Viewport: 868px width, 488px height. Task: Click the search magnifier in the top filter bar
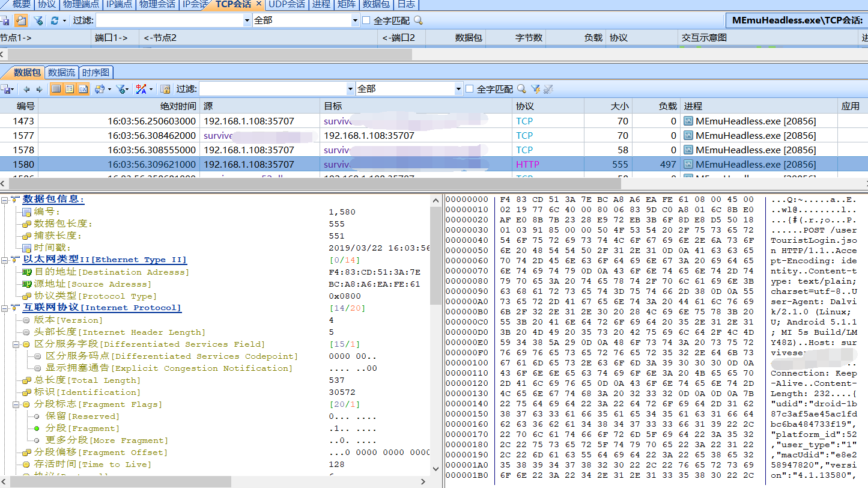(x=418, y=20)
